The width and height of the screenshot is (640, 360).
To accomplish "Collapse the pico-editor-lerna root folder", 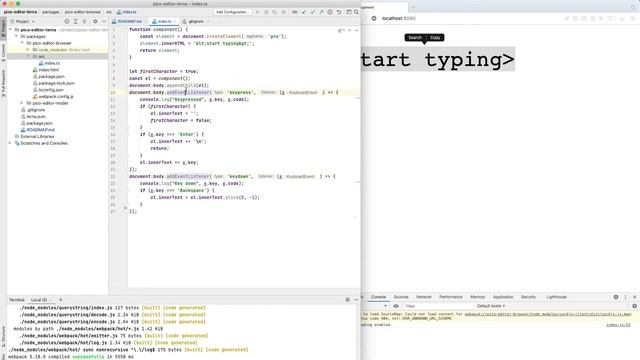I will point(11,30).
